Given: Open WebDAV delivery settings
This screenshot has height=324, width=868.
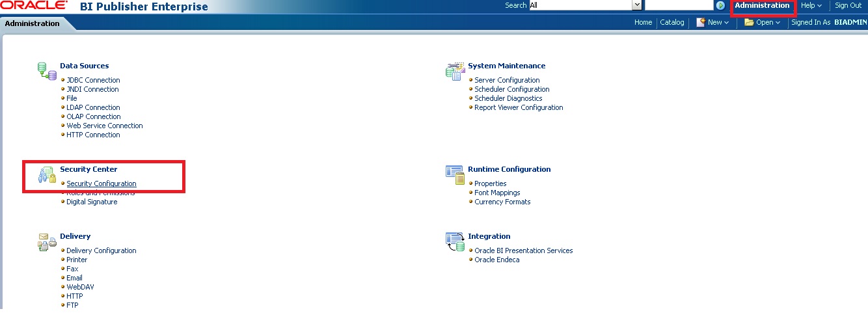Looking at the screenshot, I should click(x=80, y=287).
